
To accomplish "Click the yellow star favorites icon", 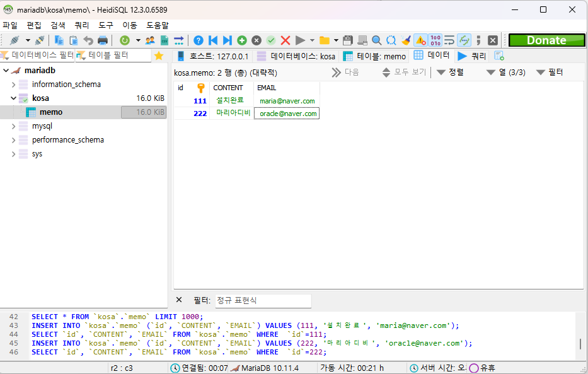I will point(159,56).
